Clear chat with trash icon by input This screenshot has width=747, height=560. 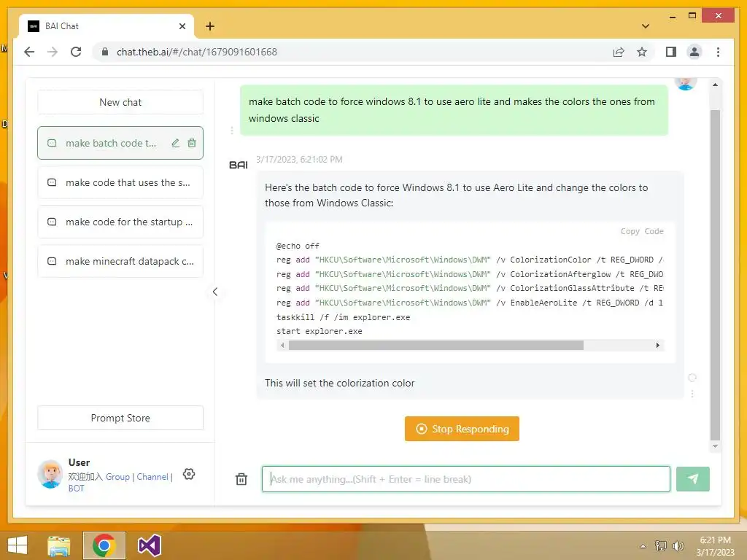tap(241, 479)
